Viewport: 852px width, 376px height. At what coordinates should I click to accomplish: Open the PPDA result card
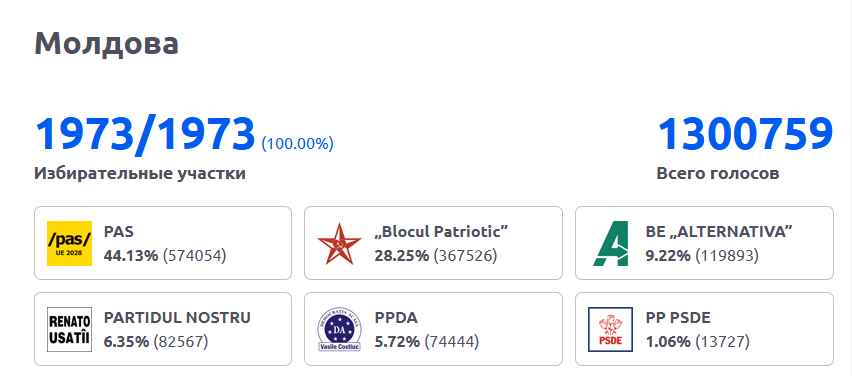click(433, 329)
